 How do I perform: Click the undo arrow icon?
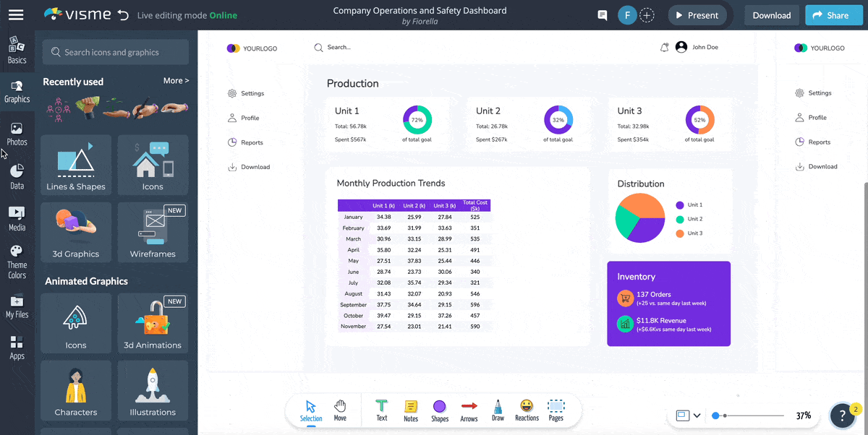pos(123,15)
